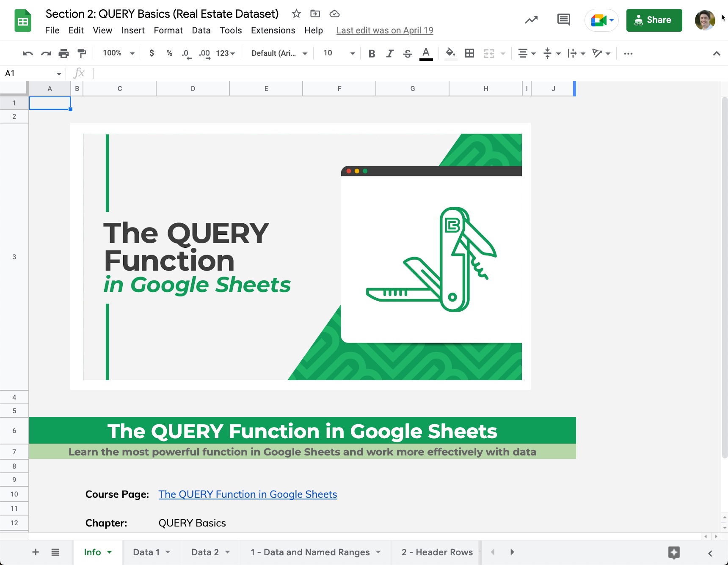Toggle bold formatting
Image resolution: width=728 pixels, height=565 pixels.
[372, 53]
